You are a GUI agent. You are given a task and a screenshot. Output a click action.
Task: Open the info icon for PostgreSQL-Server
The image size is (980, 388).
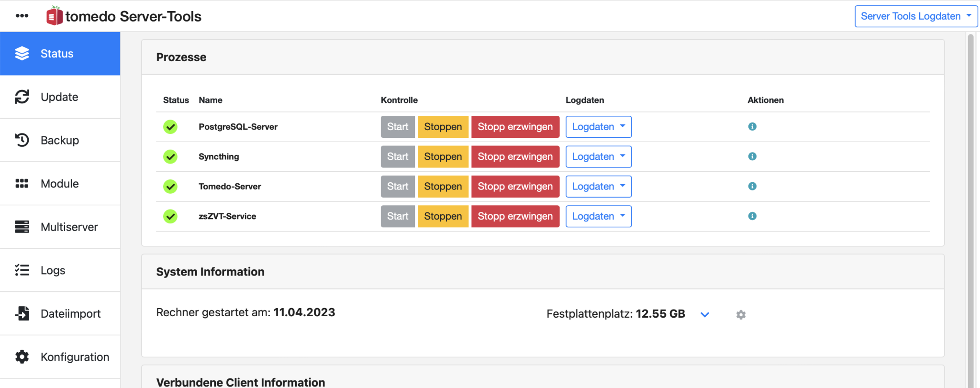752,126
